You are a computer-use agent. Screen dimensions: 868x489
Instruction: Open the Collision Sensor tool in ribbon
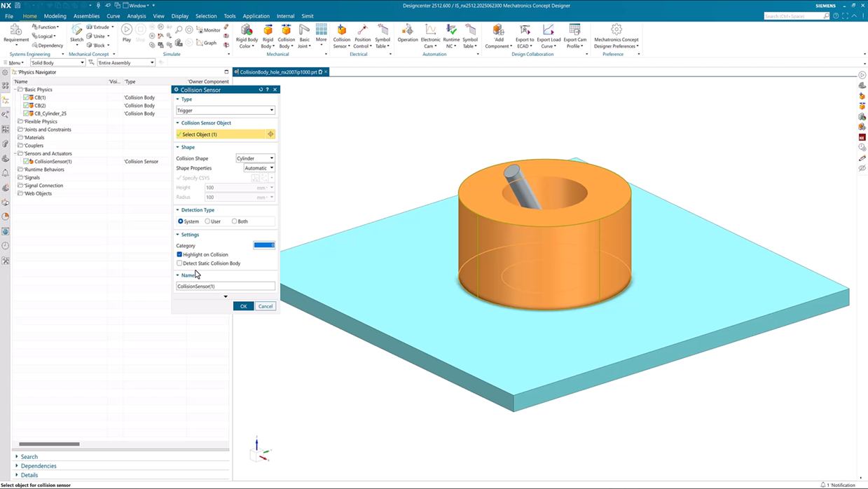coord(341,31)
